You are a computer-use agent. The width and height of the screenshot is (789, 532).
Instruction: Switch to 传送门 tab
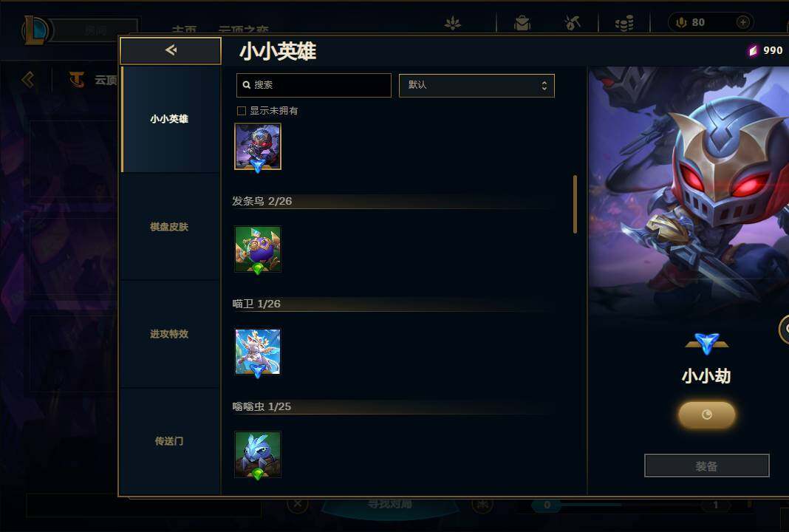pos(170,441)
